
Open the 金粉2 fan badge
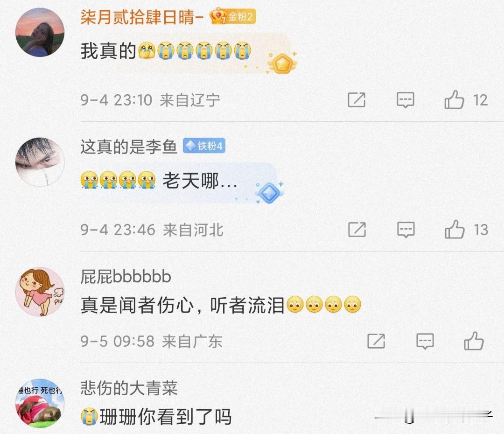tap(233, 16)
